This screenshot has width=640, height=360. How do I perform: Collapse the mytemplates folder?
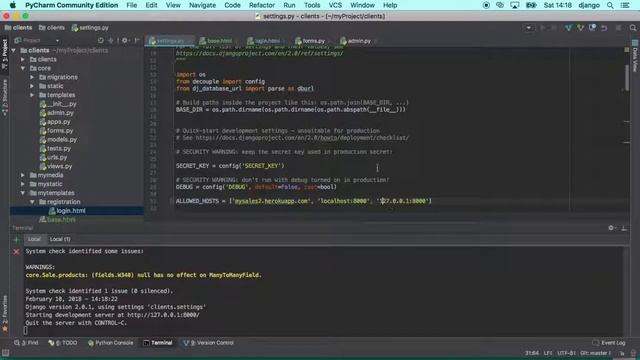click(x=23, y=193)
